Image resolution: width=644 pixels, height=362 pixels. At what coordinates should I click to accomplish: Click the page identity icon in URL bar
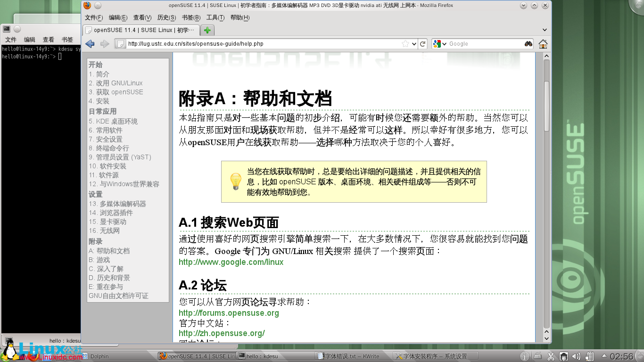pyautogui.click(x=121, y=44)
